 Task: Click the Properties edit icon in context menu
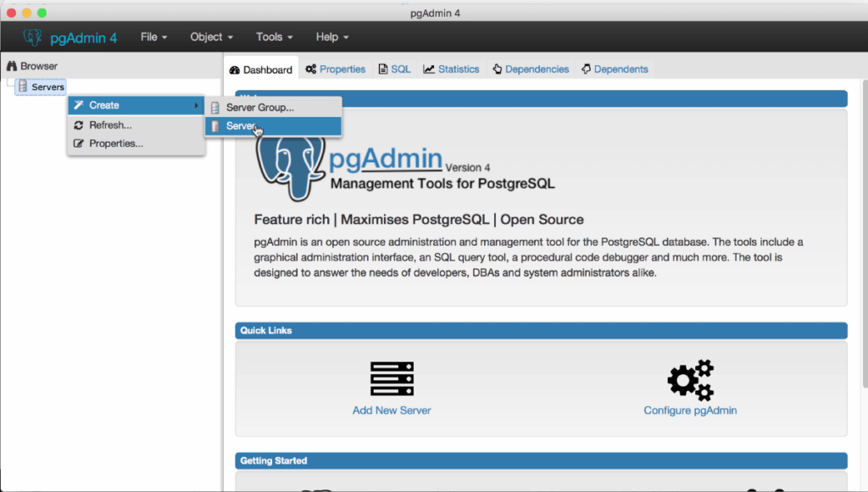click(79, 143)
